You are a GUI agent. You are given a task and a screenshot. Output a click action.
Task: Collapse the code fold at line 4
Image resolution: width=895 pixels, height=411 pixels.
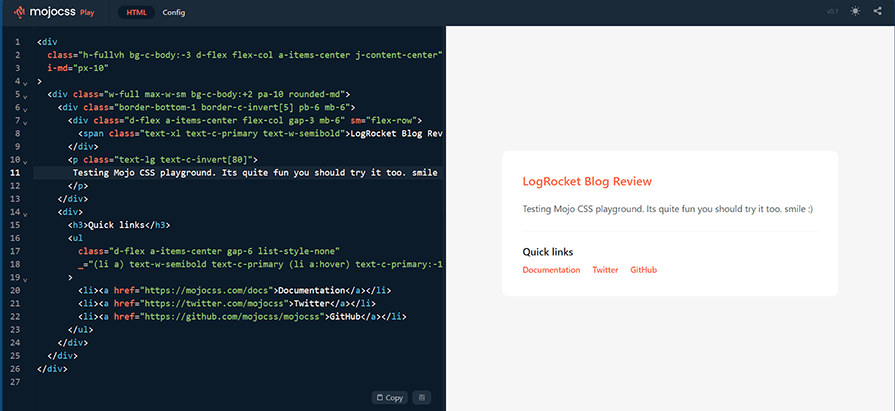click(x=25, y=83)
